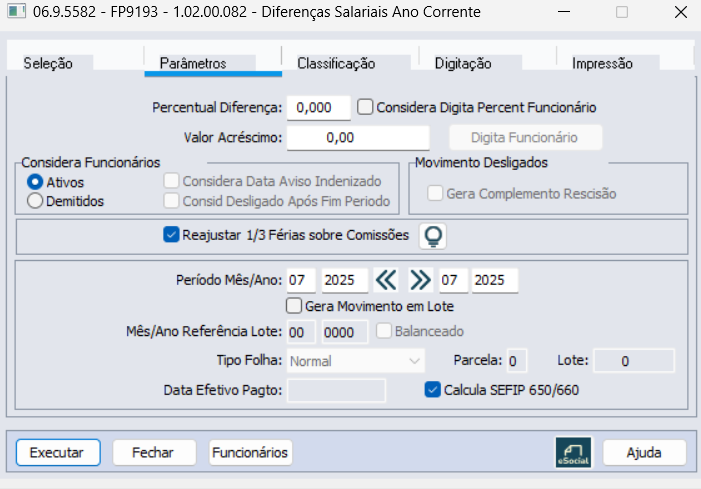Uncheck Reajustar 1/3 Férias sobre Comissões
The height and width of the screenshot is (489, 701).
pos(171,235)
